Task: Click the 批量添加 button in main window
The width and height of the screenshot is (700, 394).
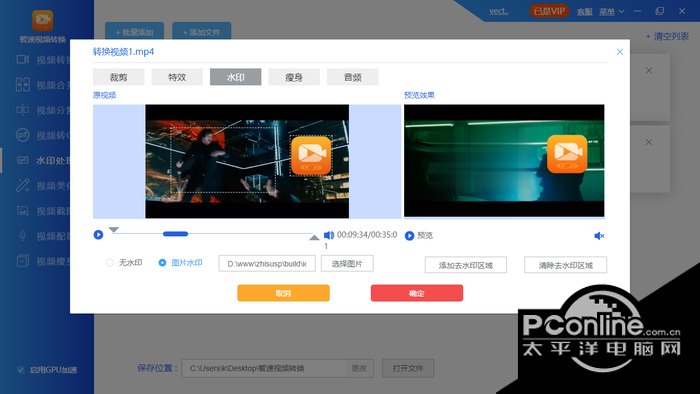Action: (x=134, y=31)
